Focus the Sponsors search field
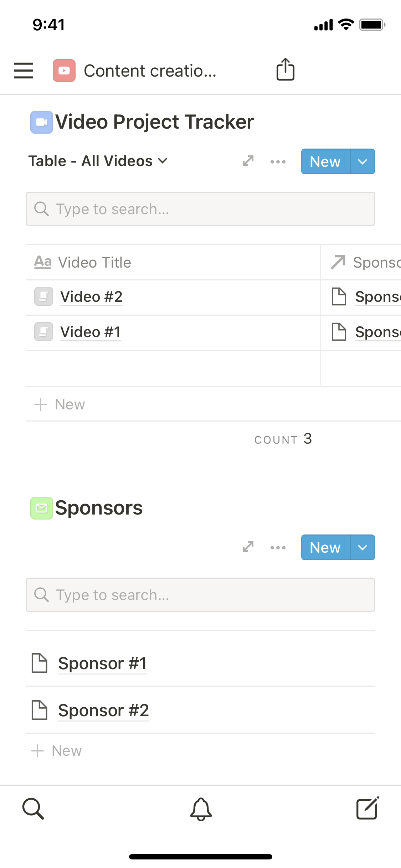The image size is (401, 868). (x=200, y=595)
